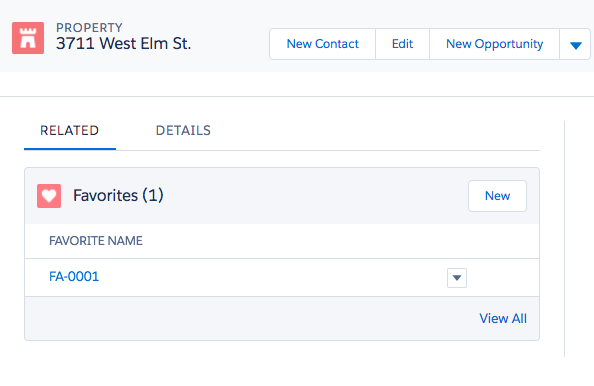Open the Favorites (1) related list title
The width and height of the screenshot is (594, 386).
pyautogui.click(x=118, y=195)
